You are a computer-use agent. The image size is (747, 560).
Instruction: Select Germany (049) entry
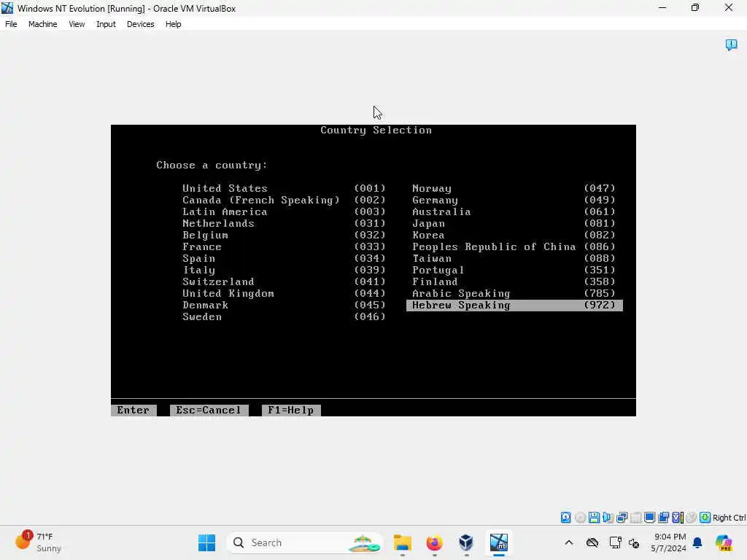tap(514, 200)
